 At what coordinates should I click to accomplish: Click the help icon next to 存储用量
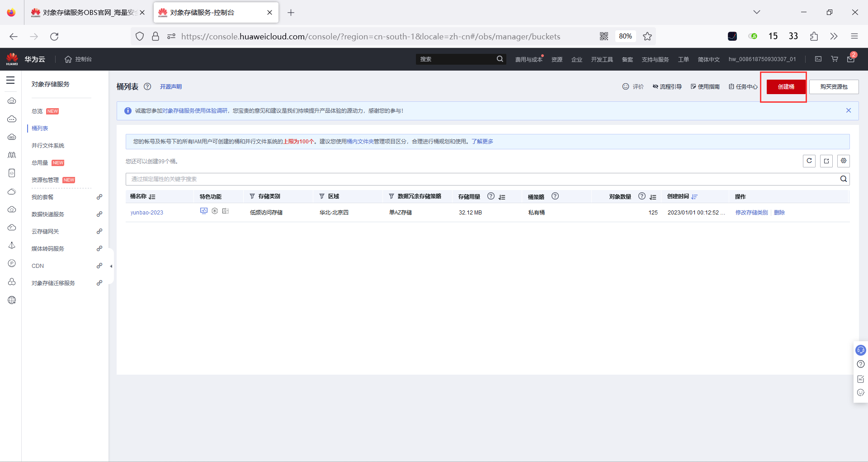[491, 196]
